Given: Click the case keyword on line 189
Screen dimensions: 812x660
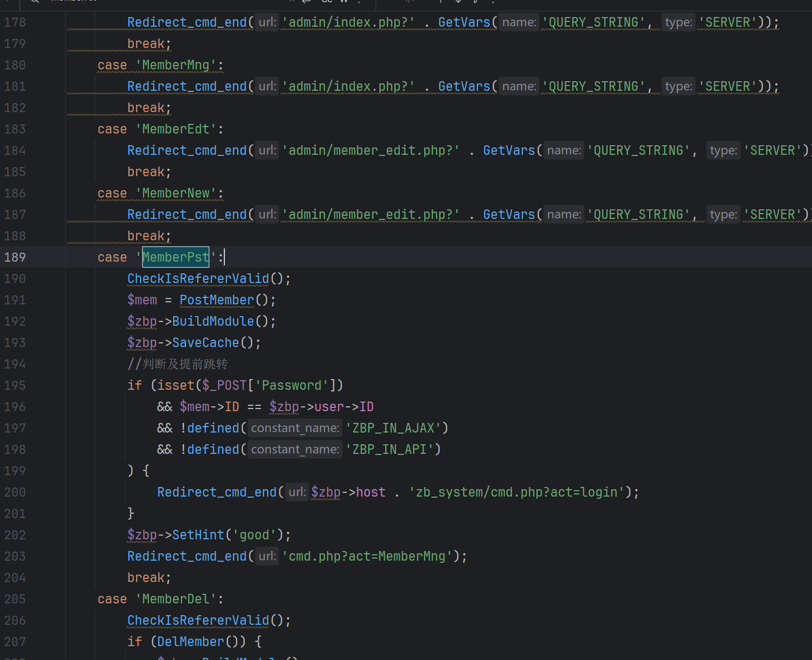Looking at the screenshot, I should point(112,257).
